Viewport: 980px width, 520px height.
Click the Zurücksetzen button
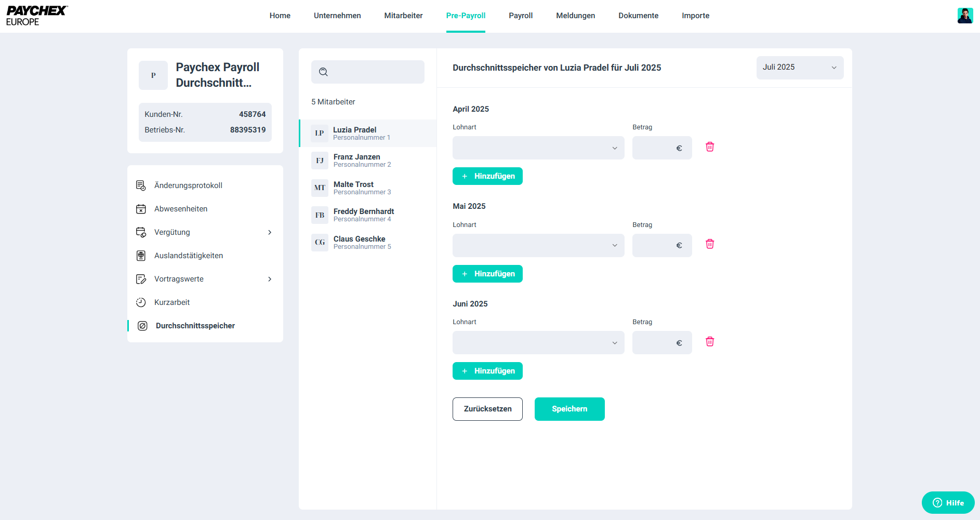(487, 409)
